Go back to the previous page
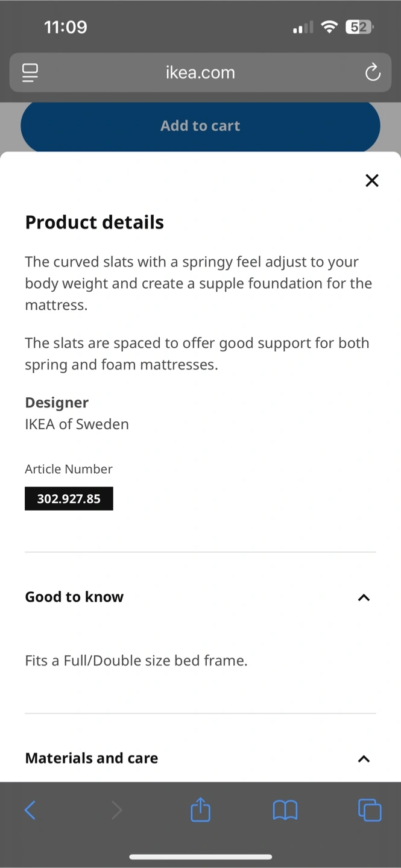 pyautogui.click(x=30, y=810)
